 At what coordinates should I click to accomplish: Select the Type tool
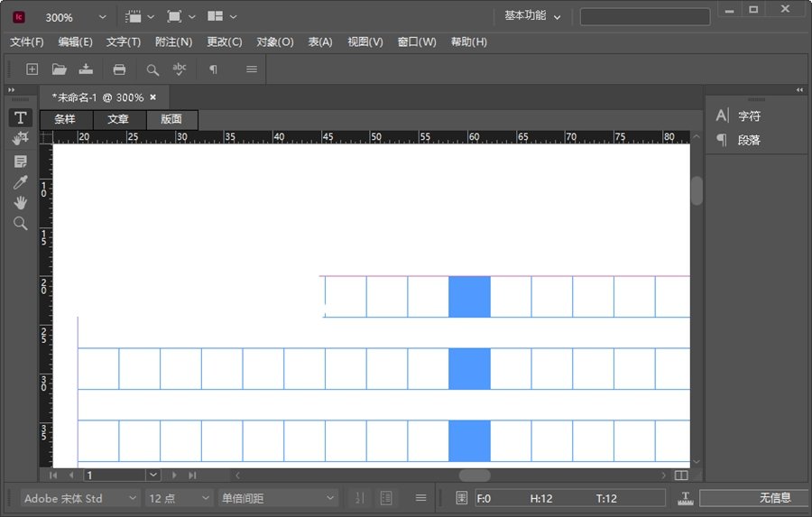pyautogui.click(x=20, y=117)
